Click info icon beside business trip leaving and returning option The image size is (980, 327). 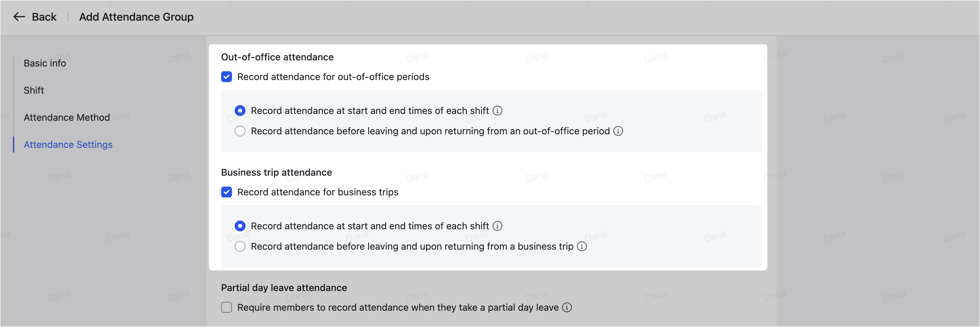[582, 246]
